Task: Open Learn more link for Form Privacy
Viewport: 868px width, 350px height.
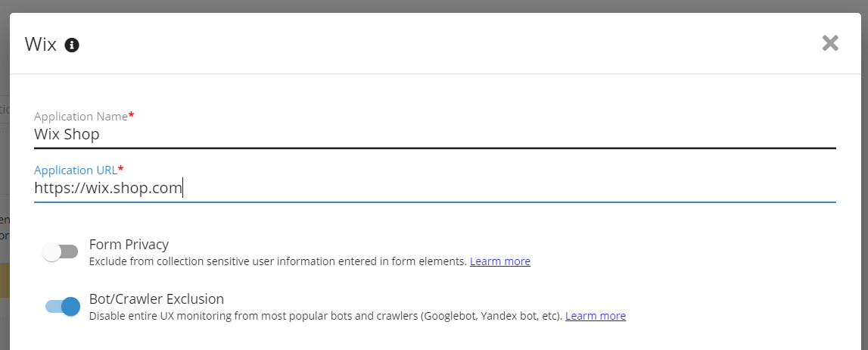Action: click(x=499, y=261)
